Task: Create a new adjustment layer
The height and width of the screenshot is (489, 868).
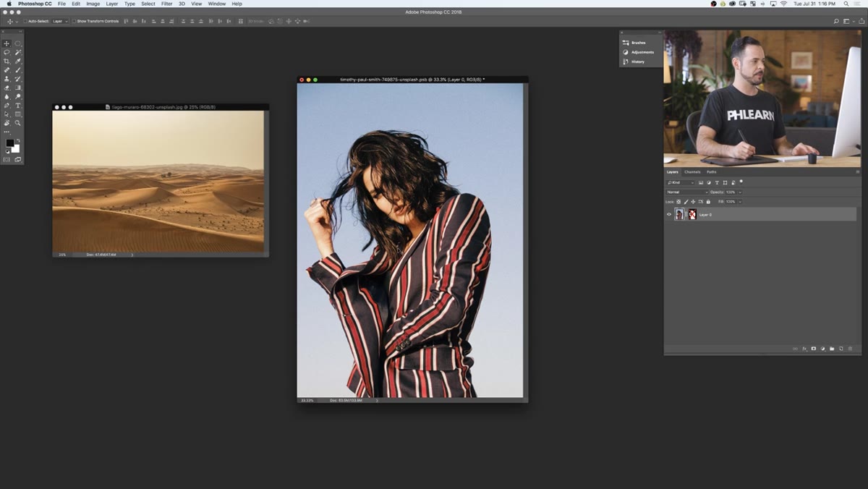Action: coord(823,349)
